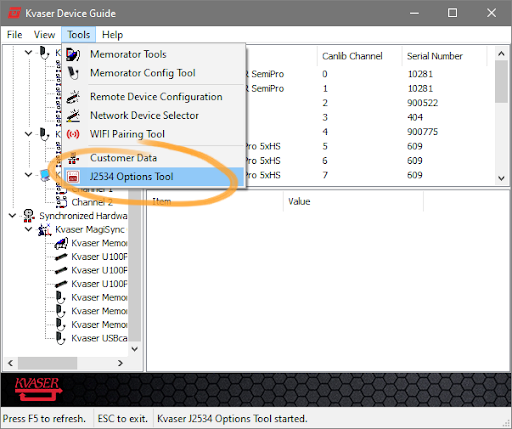Click the J2534 Options Tool icon

[73, 177]
